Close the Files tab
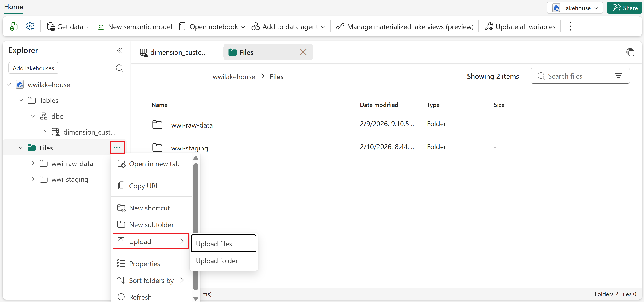This screenshot has height=302, width=644. 303,52
